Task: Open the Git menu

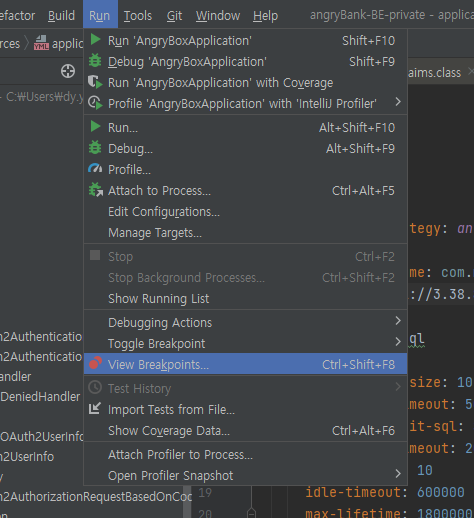Action: point(174,16)
